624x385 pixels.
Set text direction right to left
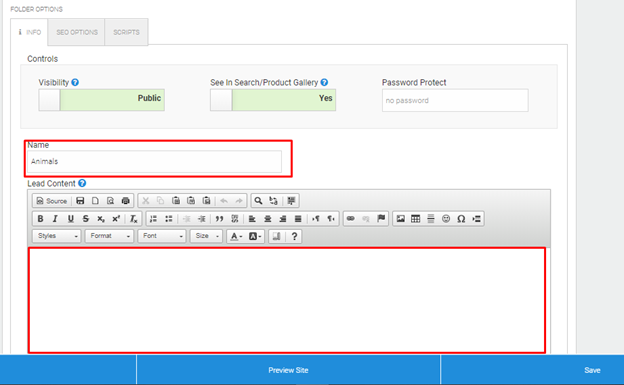pos(331,219)
